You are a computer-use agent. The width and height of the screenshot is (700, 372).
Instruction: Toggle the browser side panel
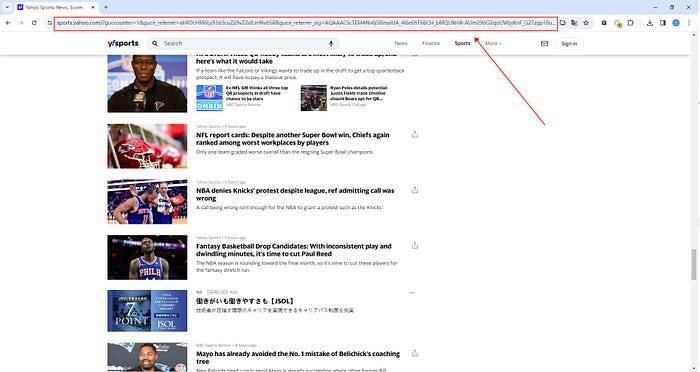(x=663, y=23)
